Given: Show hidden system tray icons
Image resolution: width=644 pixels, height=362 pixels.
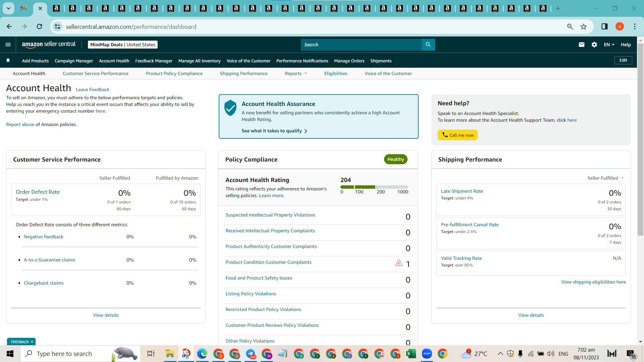Looking at the screenshot, I should tap(500, 354).
